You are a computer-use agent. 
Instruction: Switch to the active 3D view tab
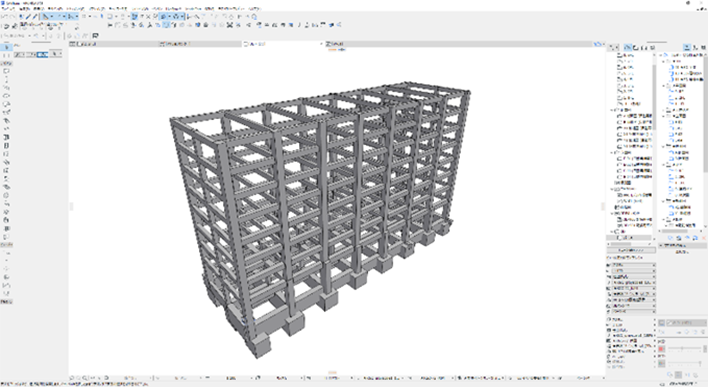point(283,44)
